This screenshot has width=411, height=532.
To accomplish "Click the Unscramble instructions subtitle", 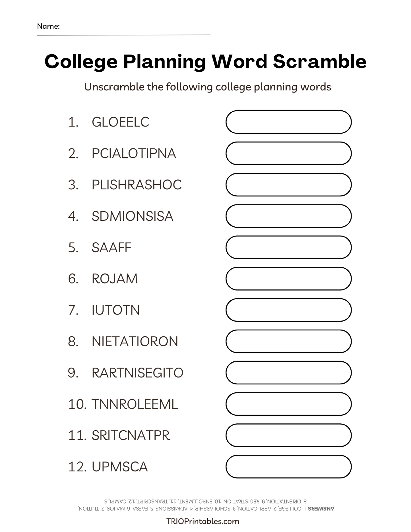I will (207, 87).
